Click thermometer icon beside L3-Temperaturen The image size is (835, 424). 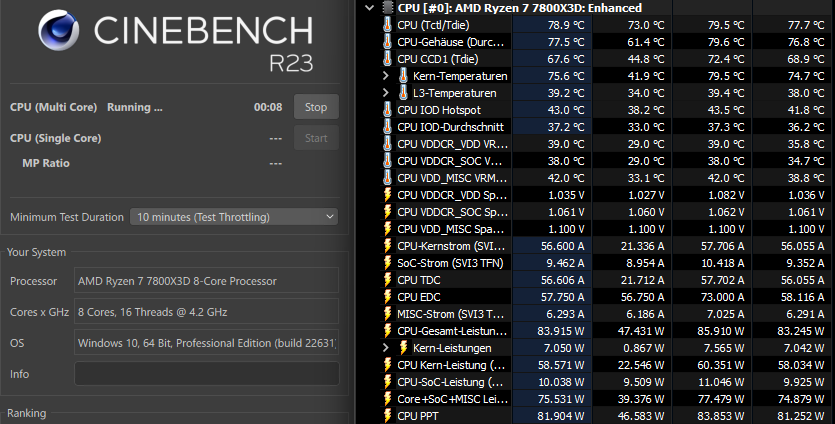pos(404,93)
